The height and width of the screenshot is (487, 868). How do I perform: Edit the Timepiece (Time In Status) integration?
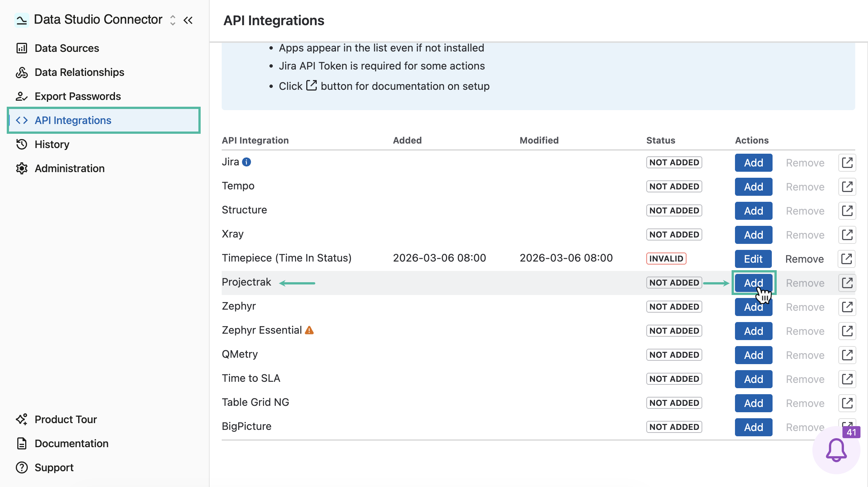(753, 259)
